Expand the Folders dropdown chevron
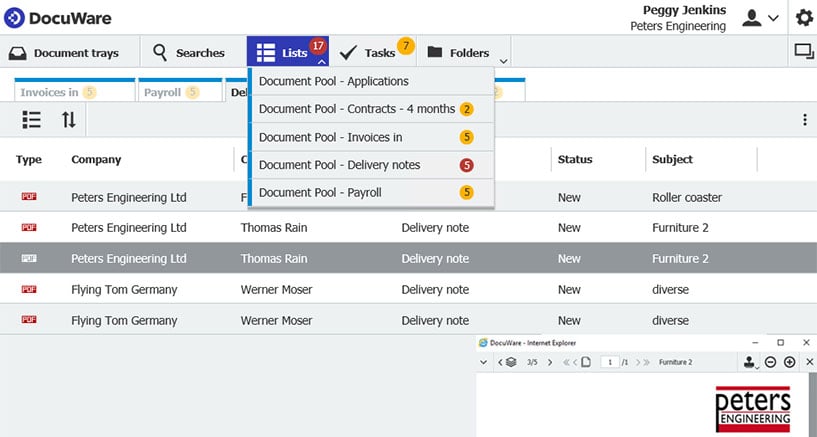This screenshot has height=437, width=817. click(x=503, y=61)
